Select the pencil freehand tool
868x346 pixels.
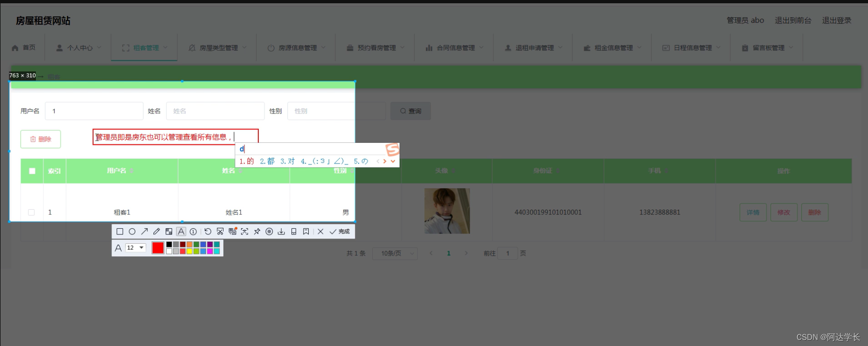point(157,232)
